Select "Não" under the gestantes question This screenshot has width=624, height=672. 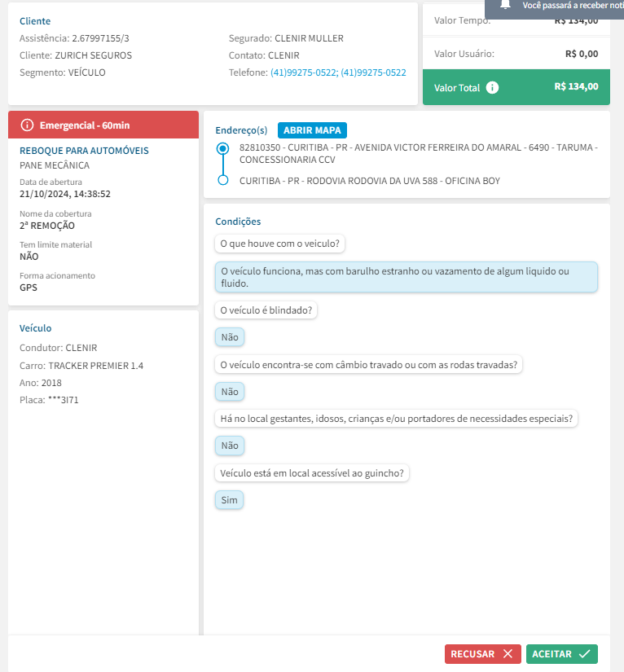pyautogui.click(x=230, y=446)
